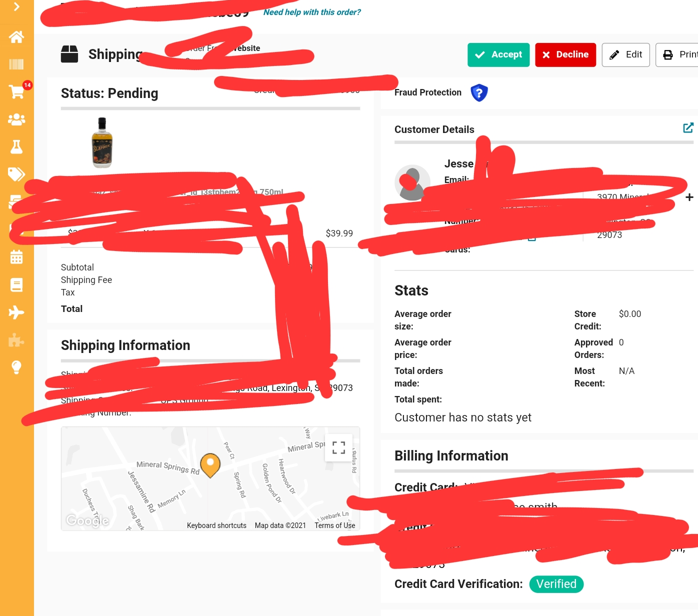The width and height of the screenshot is (698, 616).
Task: Decline the pending order
Action: click(565, 54)
